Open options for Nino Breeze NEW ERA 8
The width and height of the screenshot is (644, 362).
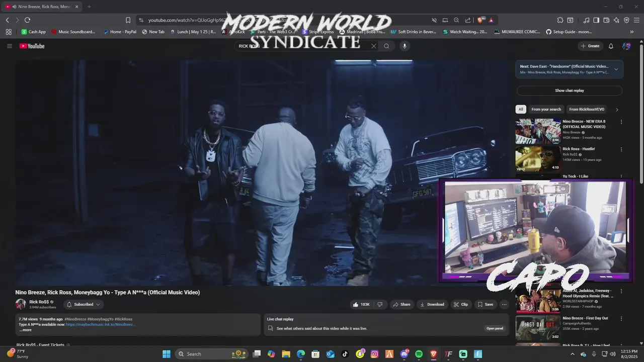[621, 122]
